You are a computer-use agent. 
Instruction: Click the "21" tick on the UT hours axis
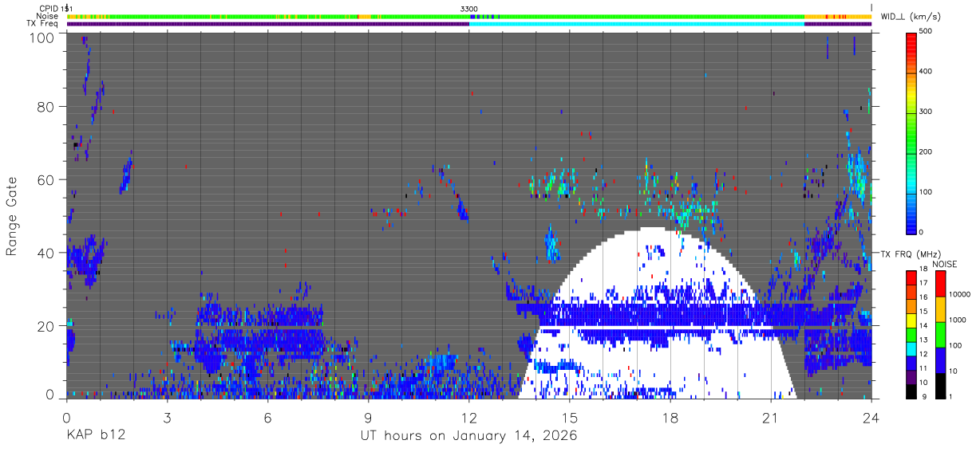(x=771, y=419)
